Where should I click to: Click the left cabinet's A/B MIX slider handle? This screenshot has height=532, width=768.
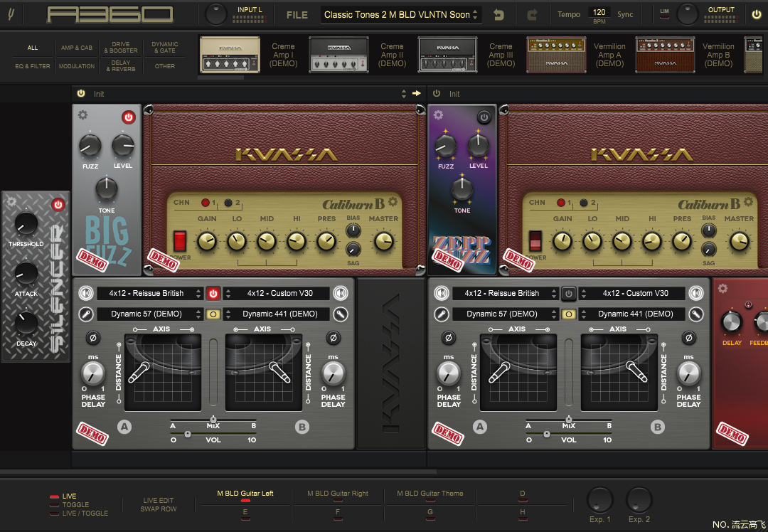point(213,420)
